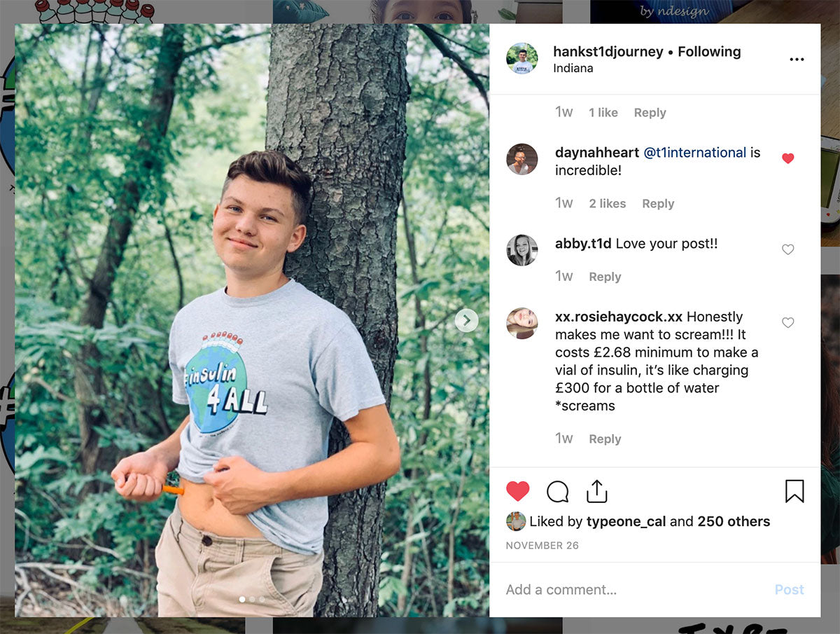840x634 pixels.
Task: Reply to xx.rosiehaycock.xx's comment
Action: [605, 439]
